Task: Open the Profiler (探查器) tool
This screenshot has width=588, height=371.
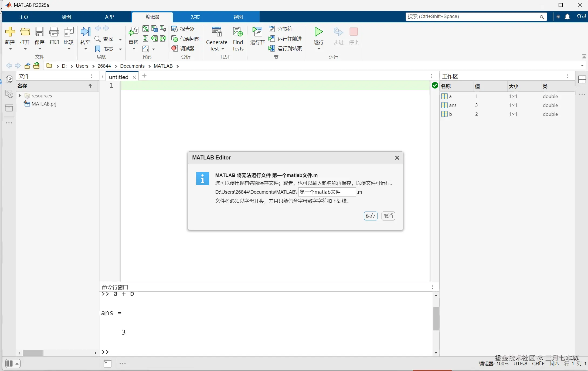Action: (183, 29)
